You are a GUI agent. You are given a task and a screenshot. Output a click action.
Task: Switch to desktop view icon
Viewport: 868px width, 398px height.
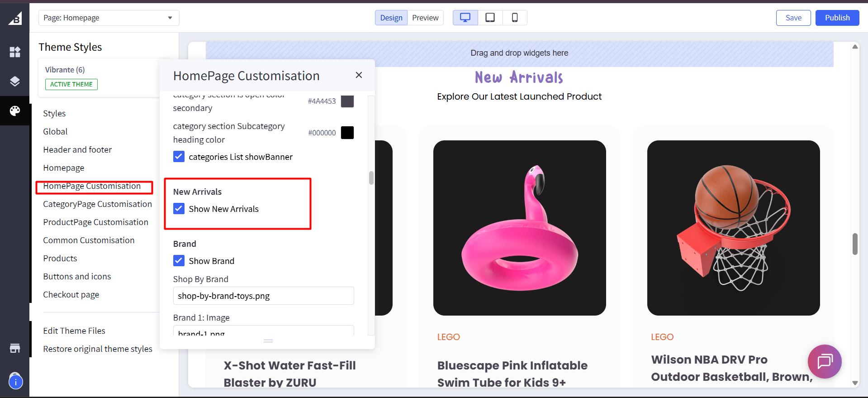click(465, 18)
